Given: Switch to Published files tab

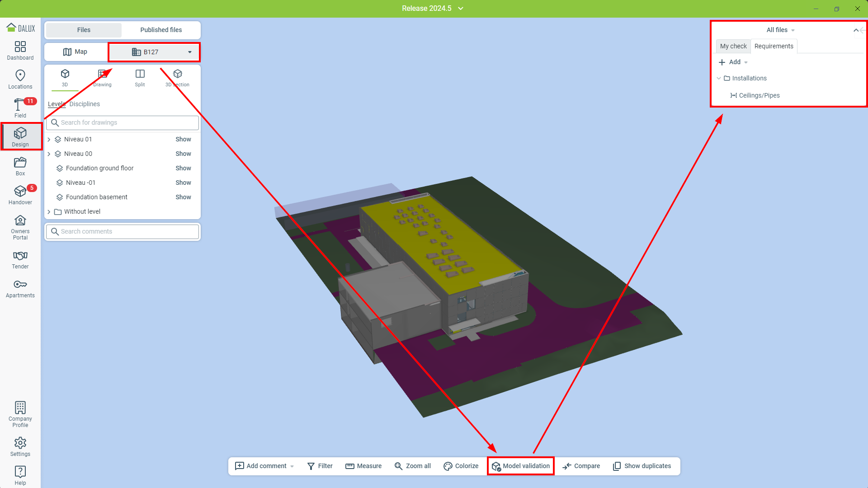Looking at the screenshot, I should (161, 30).
